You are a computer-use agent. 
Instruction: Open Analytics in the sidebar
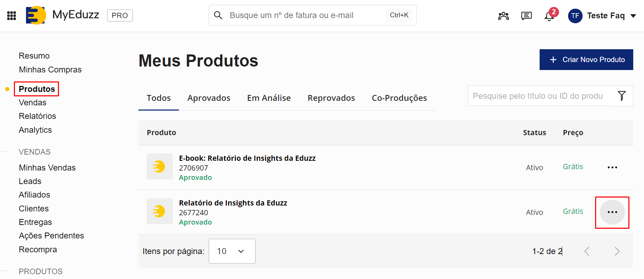[x=35, y=130]
